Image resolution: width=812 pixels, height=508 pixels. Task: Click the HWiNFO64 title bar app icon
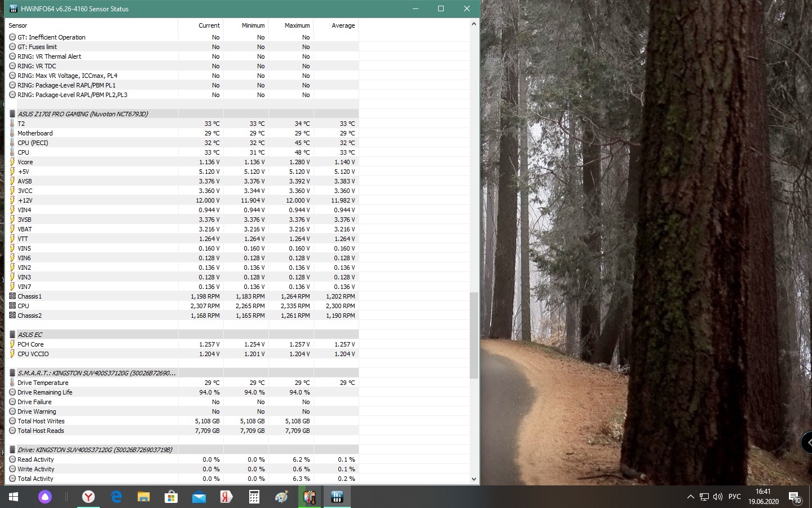click(x=14, y=8)
